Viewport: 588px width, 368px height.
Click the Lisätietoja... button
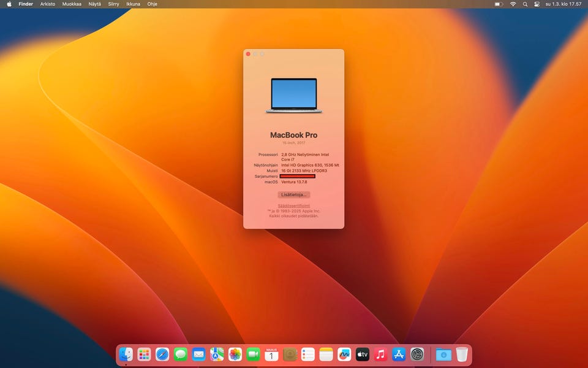pyautogui.click(x=294, y=194)
